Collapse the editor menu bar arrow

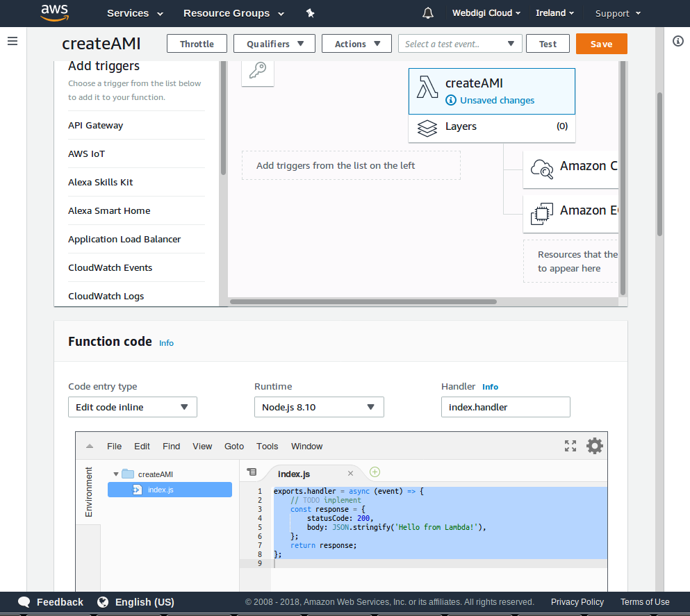(90, 446)
